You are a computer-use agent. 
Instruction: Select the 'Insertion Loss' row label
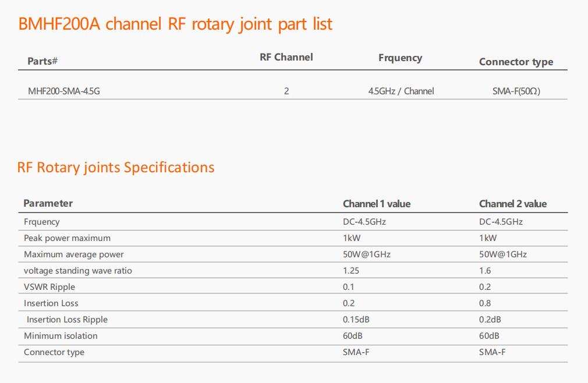(51, 303)
